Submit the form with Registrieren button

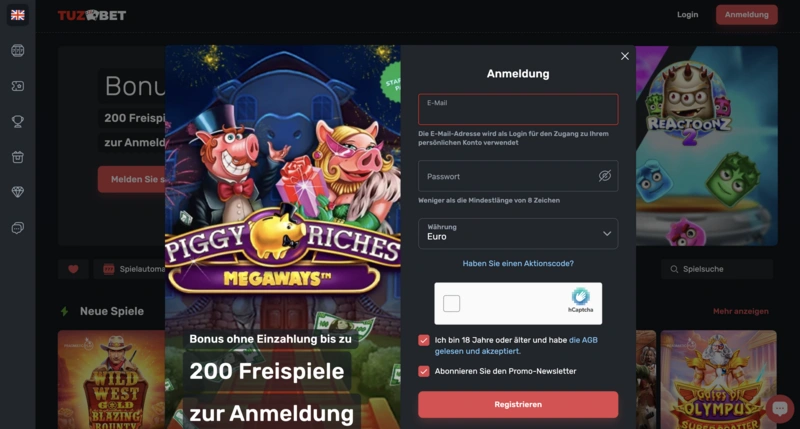pyautogui.click(x=518, y=405)
